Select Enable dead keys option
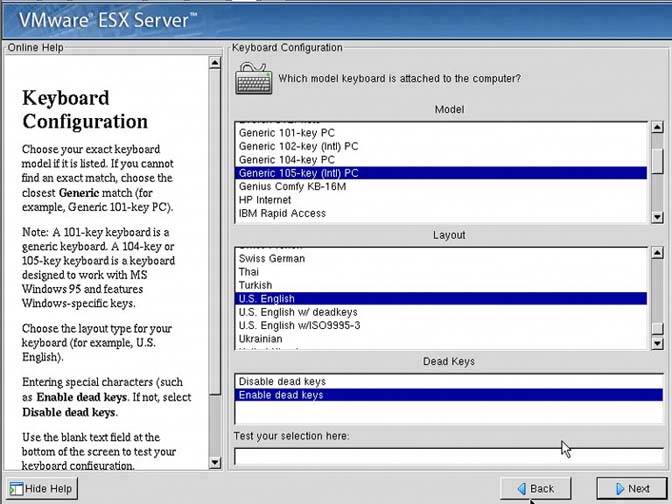This screenshot has height=504, width=672. [x=449, y=395]
